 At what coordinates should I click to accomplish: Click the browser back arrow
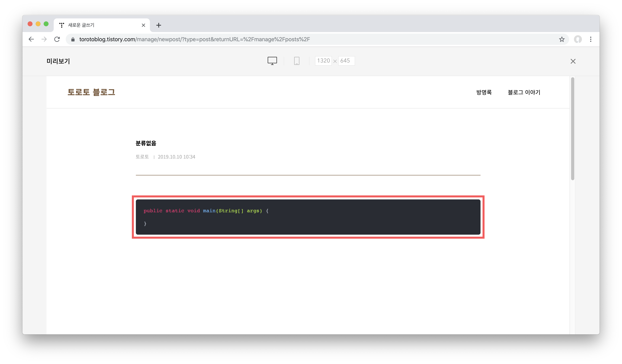click(31, 39)
